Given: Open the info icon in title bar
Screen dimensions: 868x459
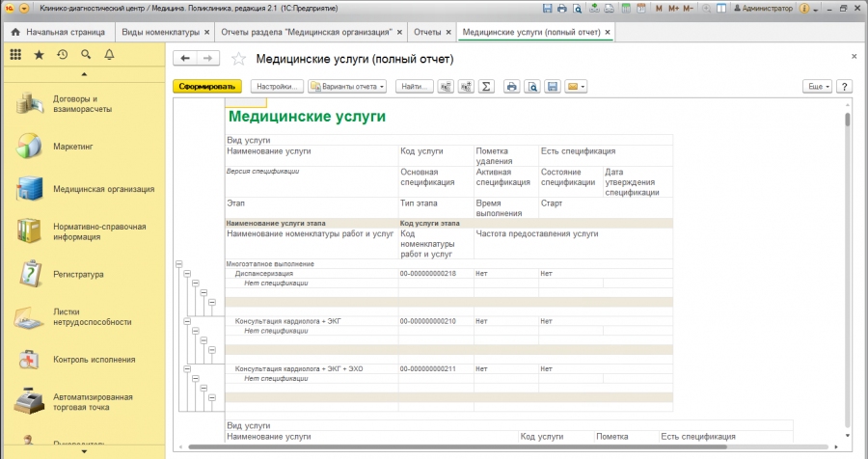Looking at the screenshot, I should pos(804,9).
